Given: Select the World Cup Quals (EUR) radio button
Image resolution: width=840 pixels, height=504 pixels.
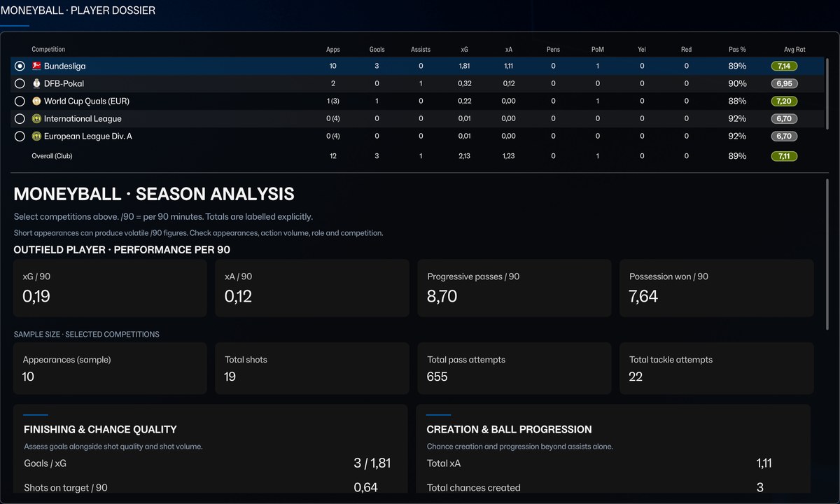Looking at the screenshot, I should click(20, 101).
